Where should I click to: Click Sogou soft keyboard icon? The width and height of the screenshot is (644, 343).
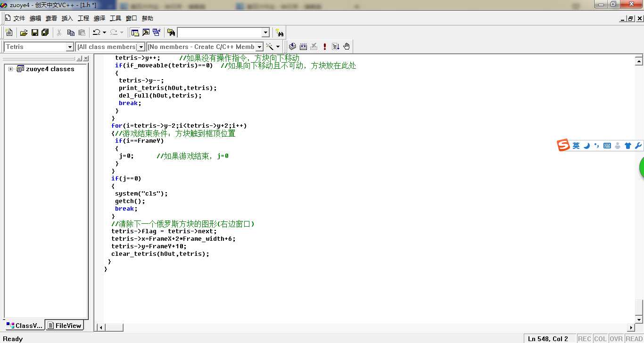coord(607,146)
